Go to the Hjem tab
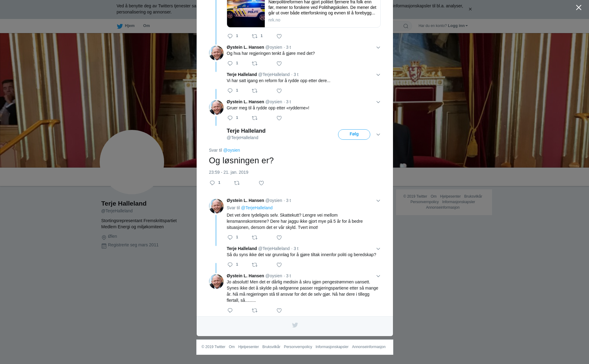 126,26
